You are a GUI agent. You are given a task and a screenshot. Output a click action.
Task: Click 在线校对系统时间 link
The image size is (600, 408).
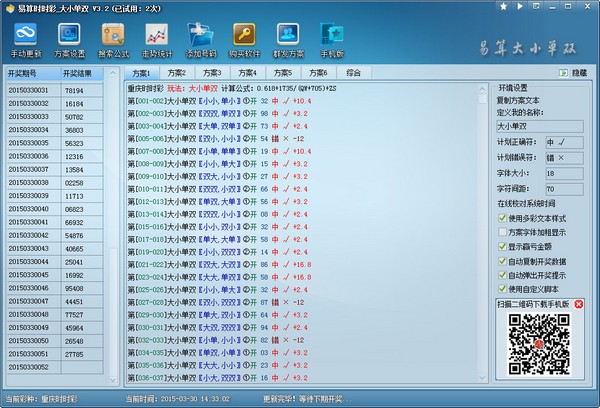click(x=526, y=203)
